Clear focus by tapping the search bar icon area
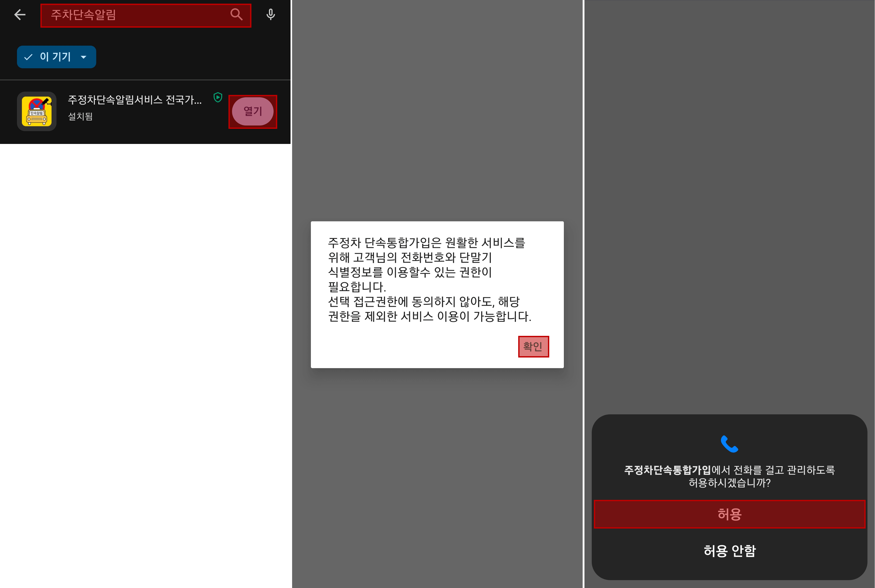The width and height of the screenshot is (875, 588). pyautogui.click(x=236, y=15)
